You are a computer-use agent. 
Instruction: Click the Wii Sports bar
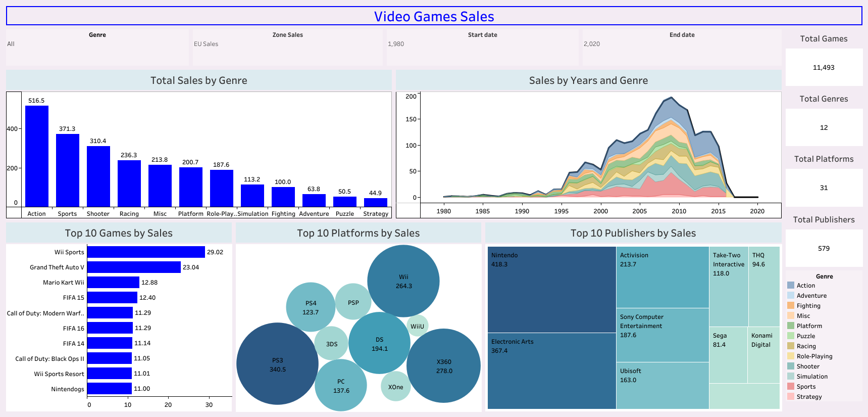(146, 252)
